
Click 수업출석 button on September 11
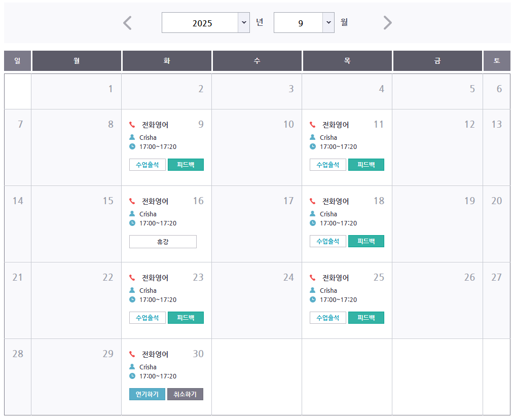327,165
